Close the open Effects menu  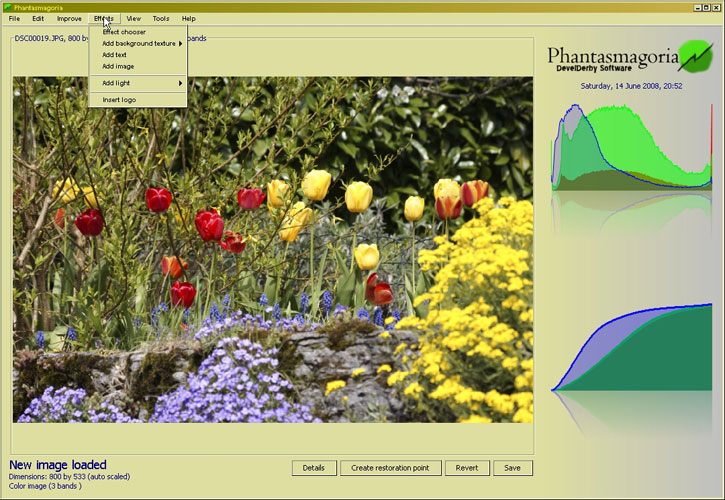pos(104,19)
